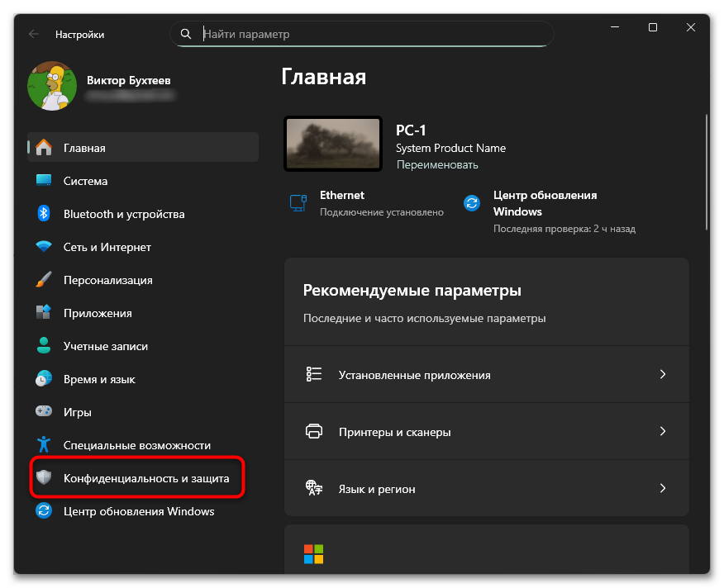724x588 pixels.
Task: Click the paintbrush Персонализация icon
Action: pos(44,280)
